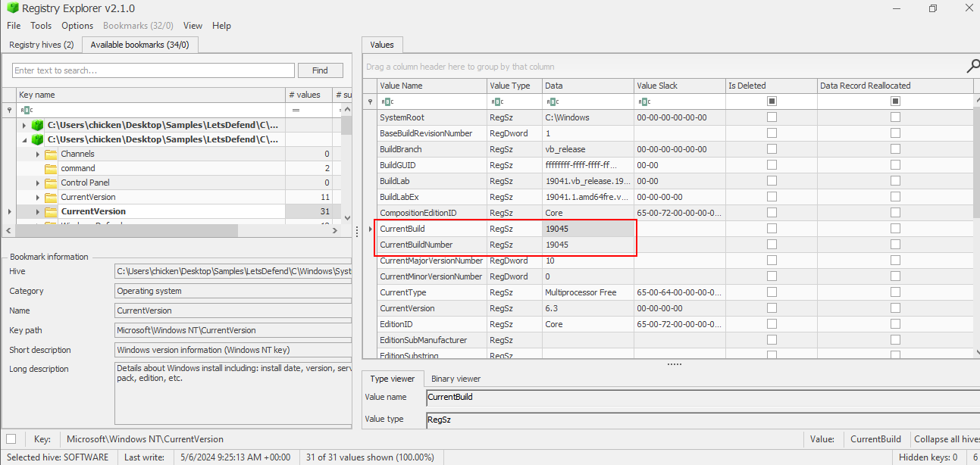Screen dimensions: 980x465
Task: Click the Control Panel folder icon
Action: 51,183
